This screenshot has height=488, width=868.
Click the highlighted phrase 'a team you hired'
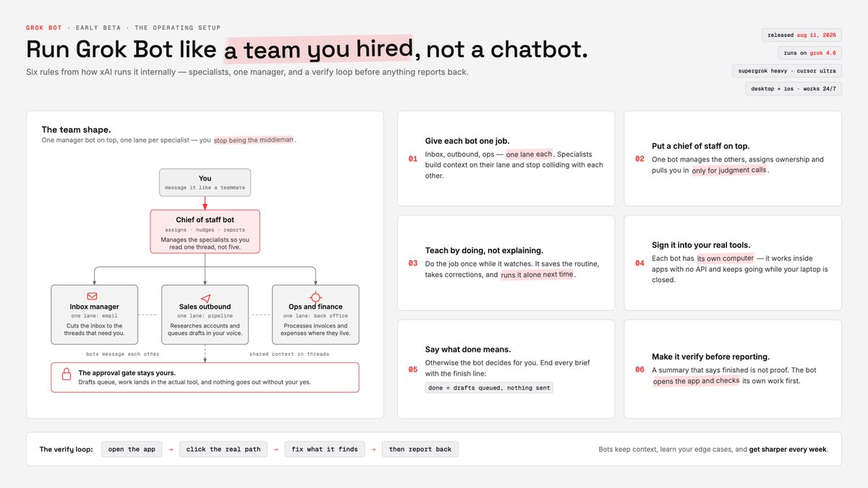click(x=318, y=49)
